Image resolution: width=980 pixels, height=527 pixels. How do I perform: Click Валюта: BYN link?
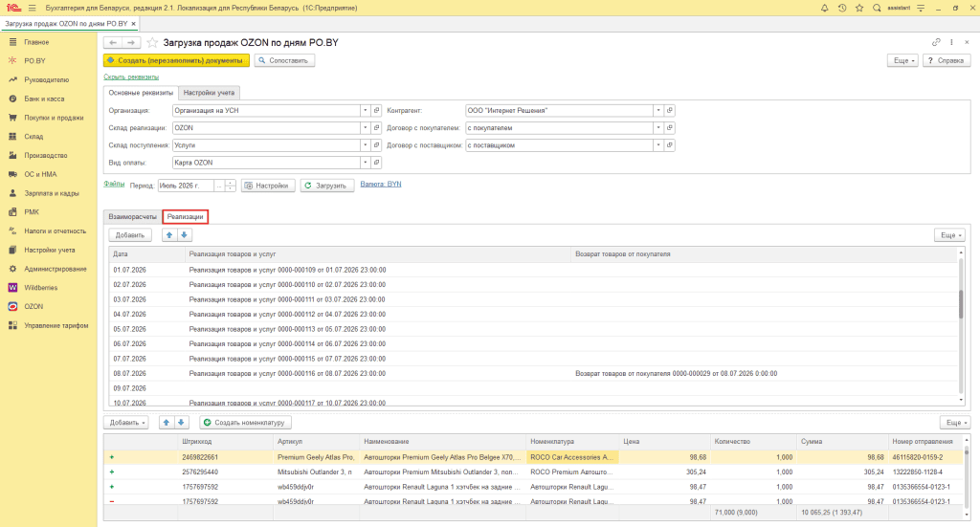381,185
